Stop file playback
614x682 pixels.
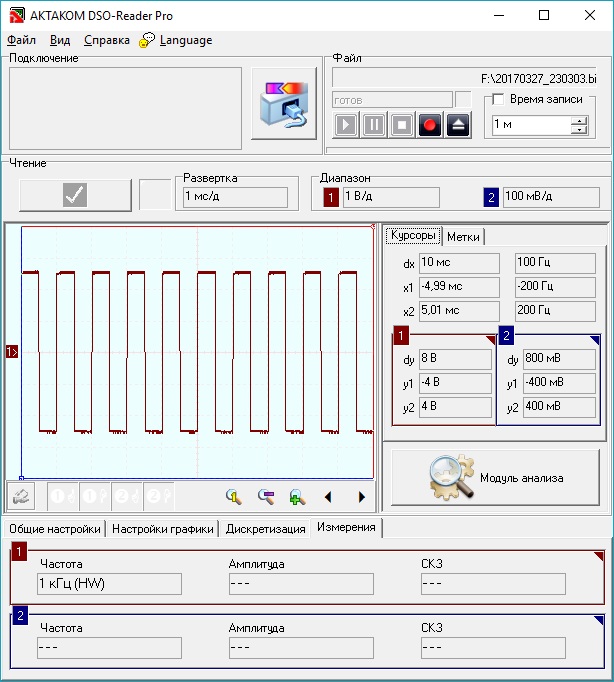pyautogui.click(x=402, y=125)
